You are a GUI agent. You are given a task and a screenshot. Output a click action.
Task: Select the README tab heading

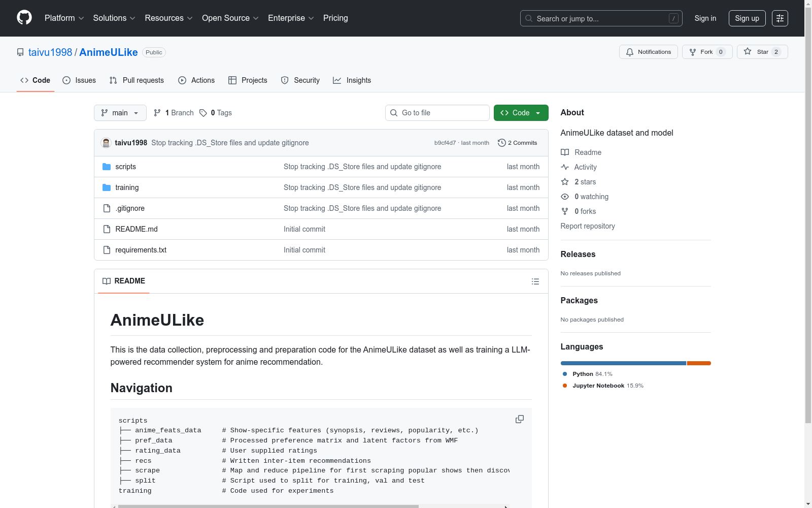tap(124, 281)
